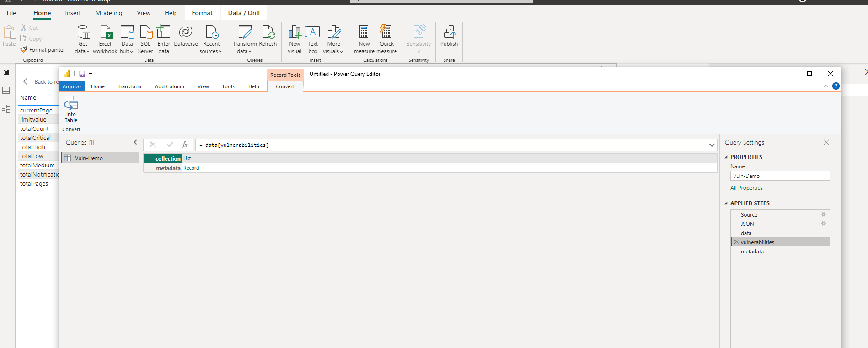
Task: Click the formula bar input
Action: (451, 145)
